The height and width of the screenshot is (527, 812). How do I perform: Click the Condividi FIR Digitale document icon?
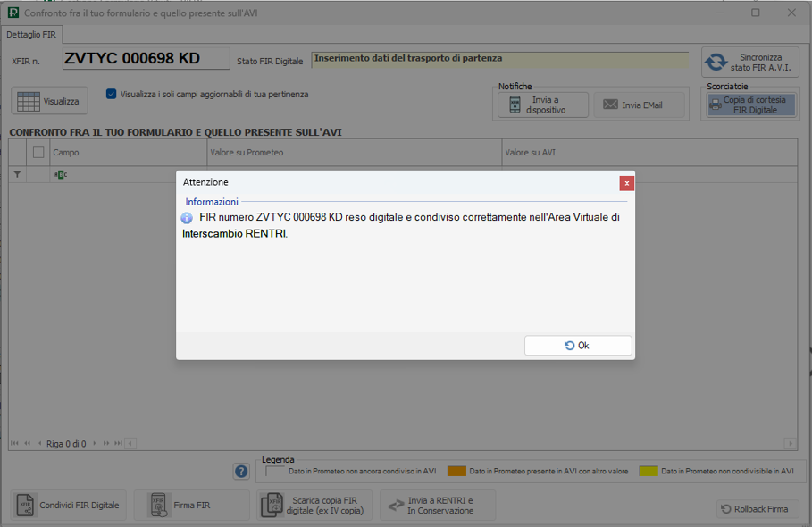tap(25, 506)
